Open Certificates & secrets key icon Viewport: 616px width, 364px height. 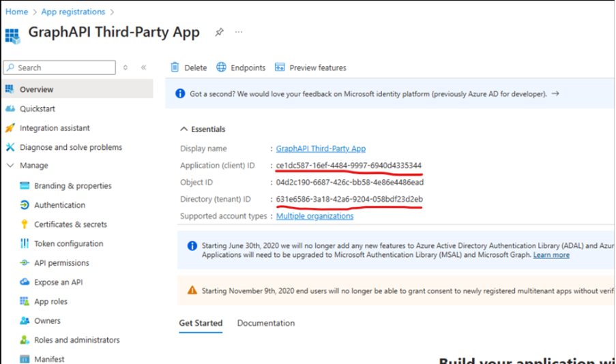click(25, 224)
